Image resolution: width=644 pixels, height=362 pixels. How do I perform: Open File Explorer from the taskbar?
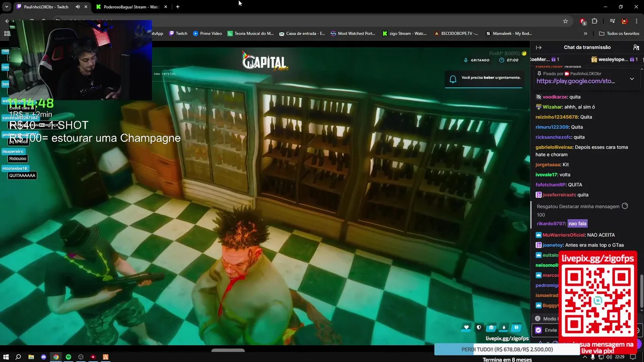pyautogui.click(x=31, y=357)
